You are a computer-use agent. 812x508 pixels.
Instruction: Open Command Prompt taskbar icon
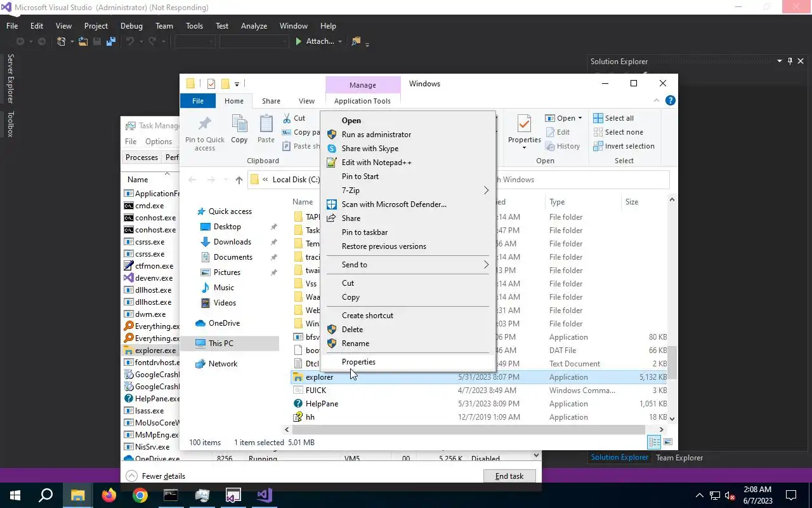[x=171, y=495]
